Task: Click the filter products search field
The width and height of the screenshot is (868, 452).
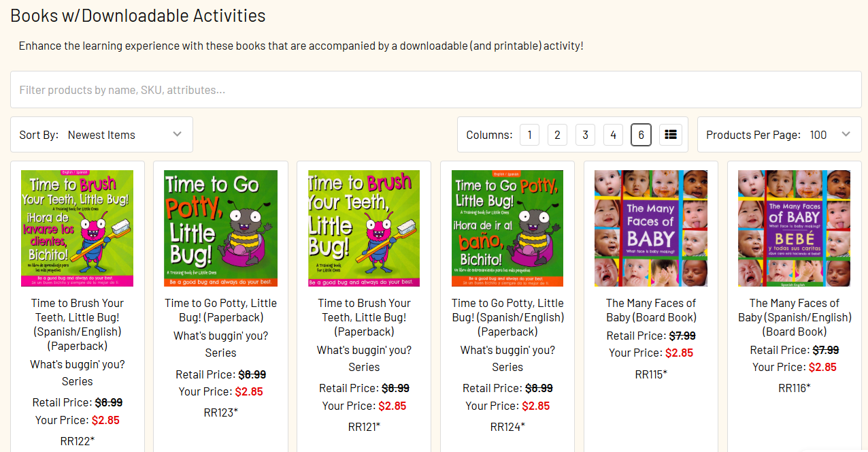Action: [x=435, y=90]
